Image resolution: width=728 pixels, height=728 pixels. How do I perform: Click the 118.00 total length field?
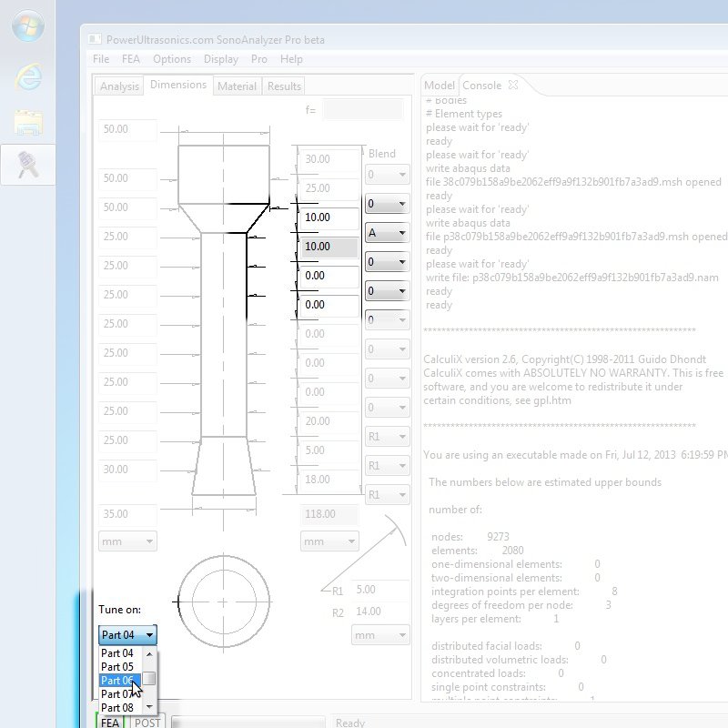point(329,514)
